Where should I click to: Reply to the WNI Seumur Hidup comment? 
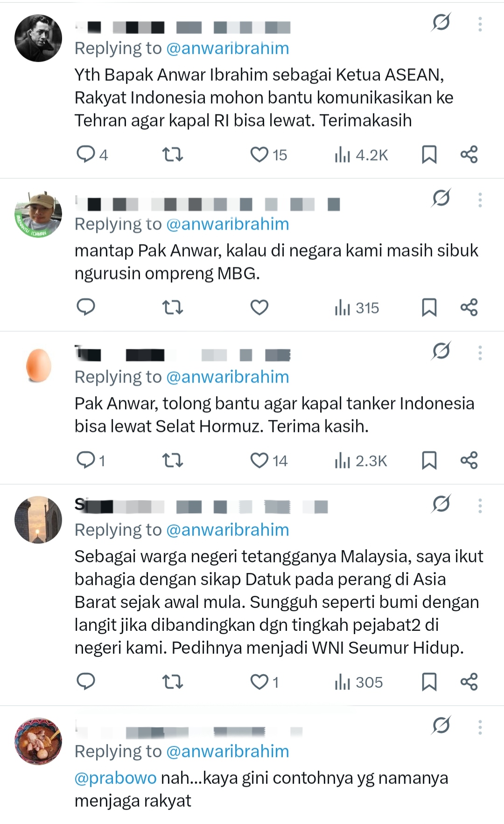[x=86, y=682]
